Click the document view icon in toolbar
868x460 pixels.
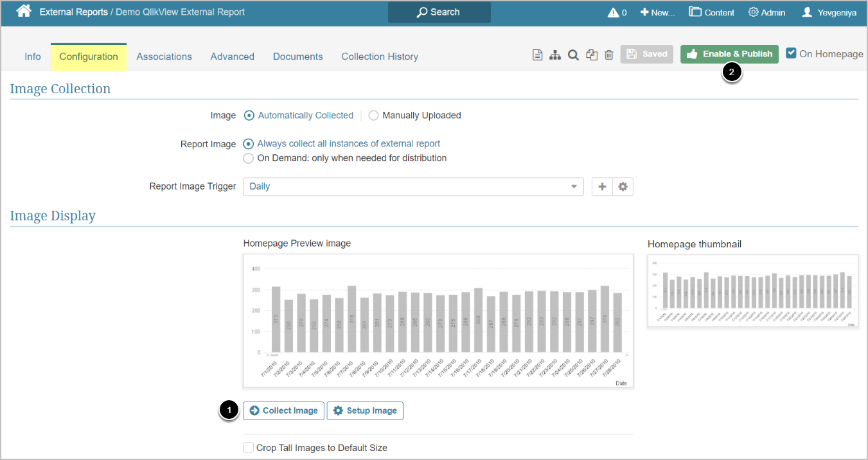[x=538, y=55]
